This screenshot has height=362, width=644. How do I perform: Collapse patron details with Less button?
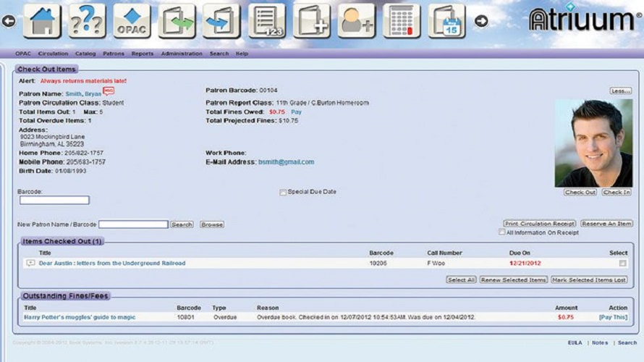[x=620, y=91]
